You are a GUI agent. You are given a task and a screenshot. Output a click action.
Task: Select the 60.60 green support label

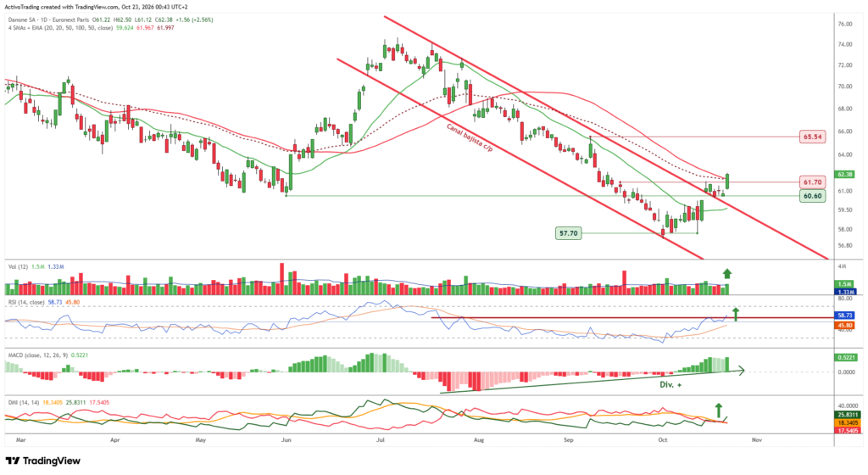click(x=812, y=196)
